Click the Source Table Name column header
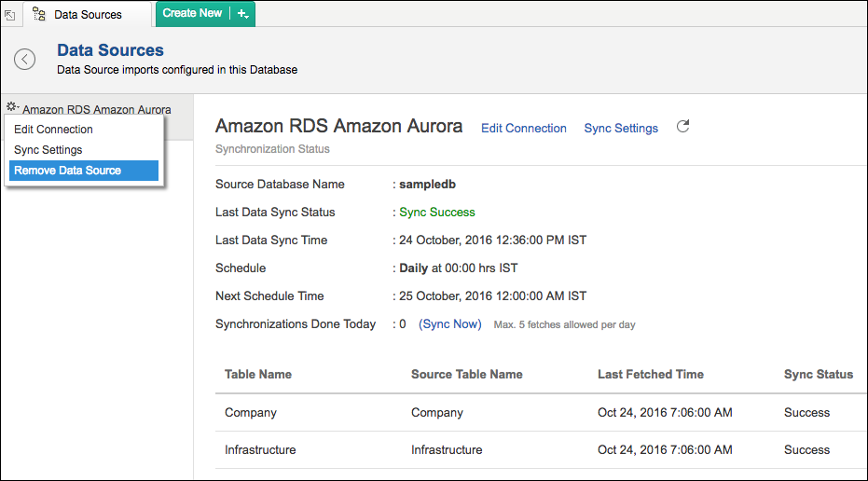The width and height of the screenshot is (868, 481). pos(466,375)
